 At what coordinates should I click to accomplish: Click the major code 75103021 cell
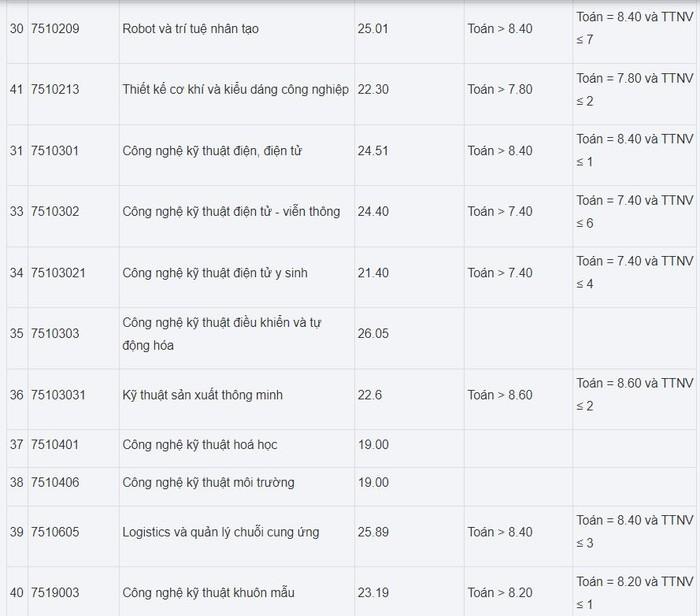(x=58, y=272)
